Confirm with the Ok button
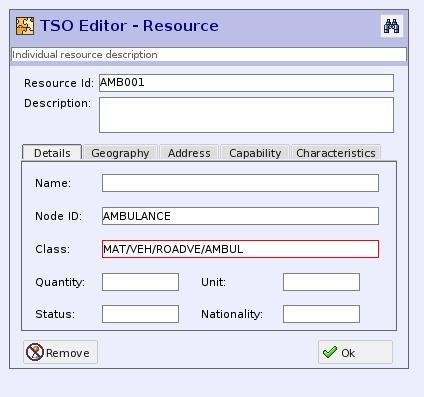 [355, 352]
